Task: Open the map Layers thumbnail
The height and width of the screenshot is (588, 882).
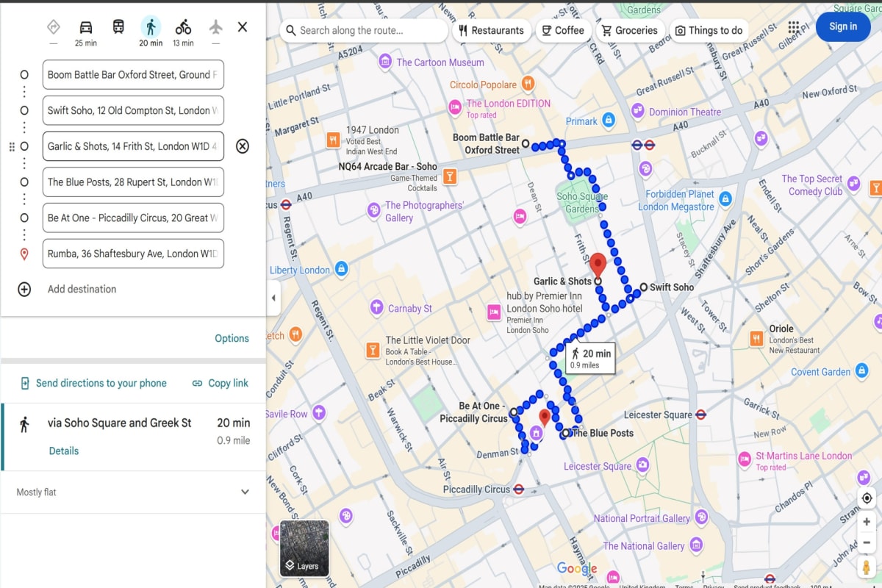Action: click(304, 548)
